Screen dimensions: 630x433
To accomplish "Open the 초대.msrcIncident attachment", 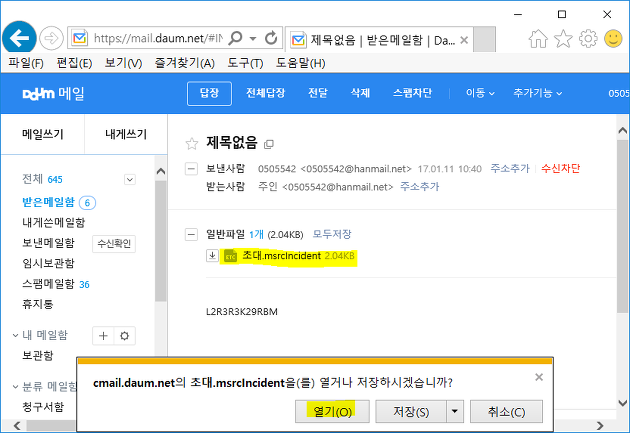I will click(x=281, y=256).
